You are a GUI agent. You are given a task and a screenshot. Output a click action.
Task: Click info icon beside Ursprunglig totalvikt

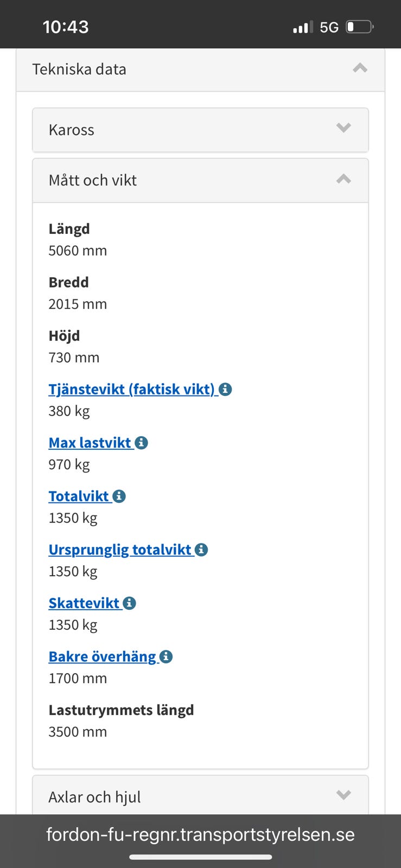click(x=201, y=550)
